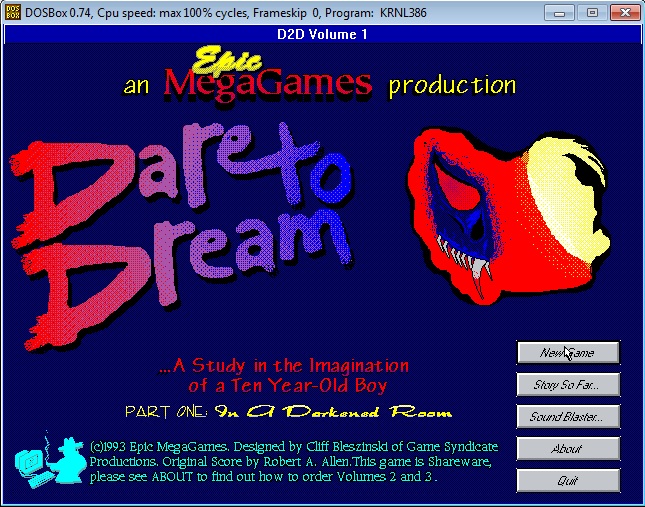Click 'PART ONE: In A Darkened Room' subtitle
Image resolution: width=645 pixels, height=507 pixels.
pyautogui.click(x=289, y=412)
